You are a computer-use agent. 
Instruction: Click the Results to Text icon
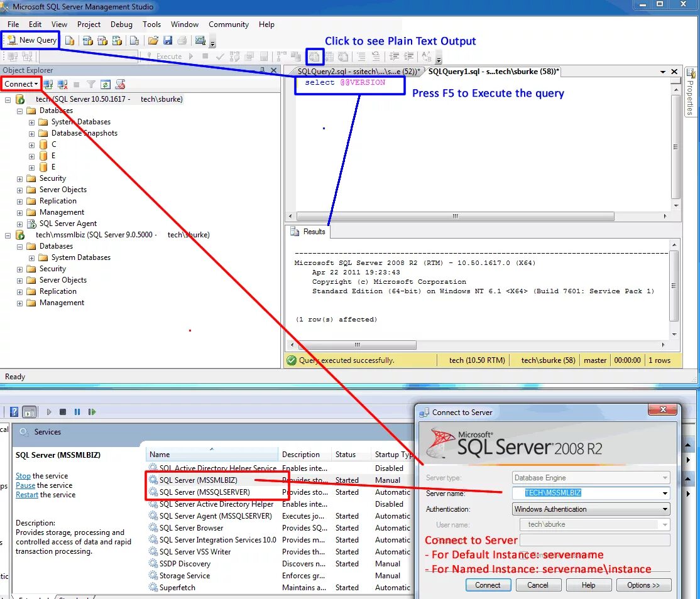[x=315, y=57]
